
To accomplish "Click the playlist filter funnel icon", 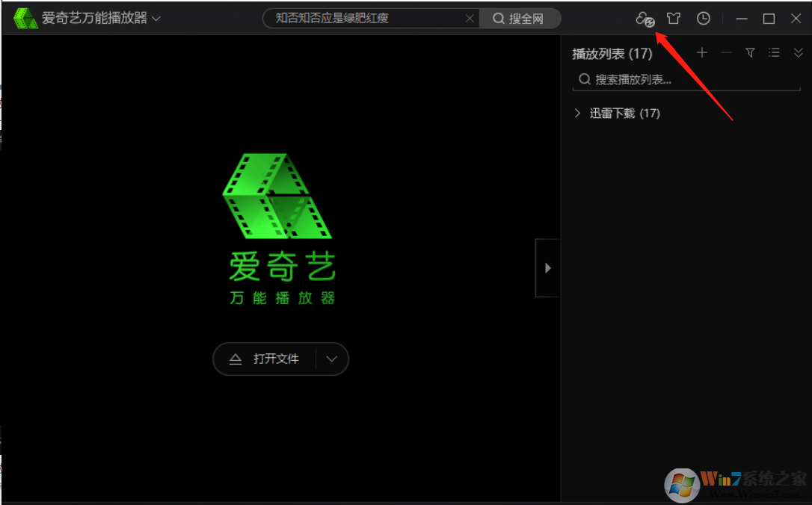I will click(750, 52).
